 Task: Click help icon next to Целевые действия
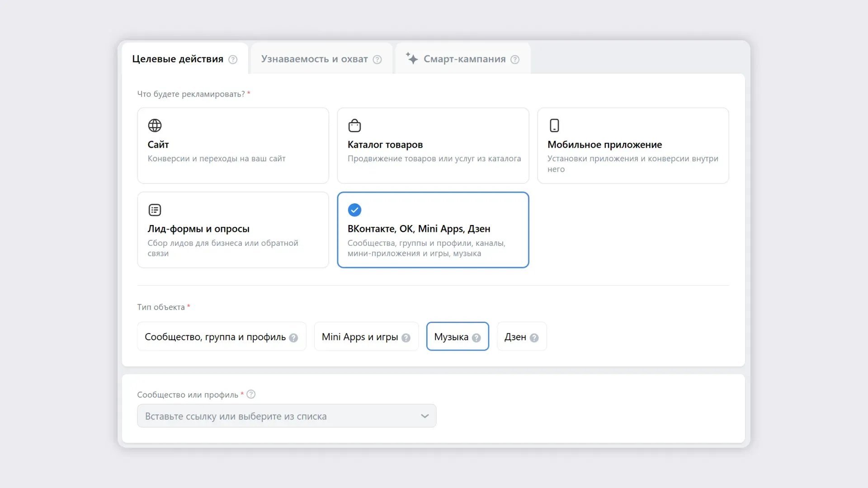point(233,60)
